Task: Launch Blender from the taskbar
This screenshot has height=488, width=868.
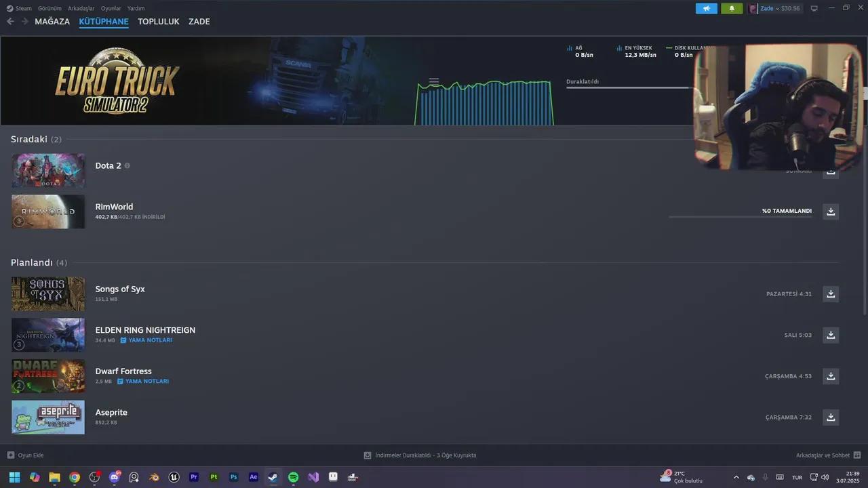Action: tap(155, 477)
